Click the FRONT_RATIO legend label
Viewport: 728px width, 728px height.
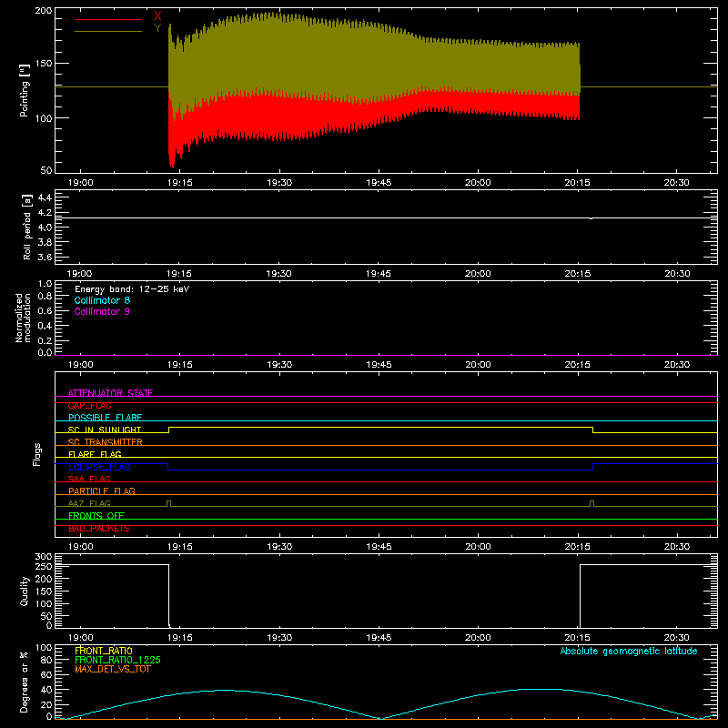(104, 651)
